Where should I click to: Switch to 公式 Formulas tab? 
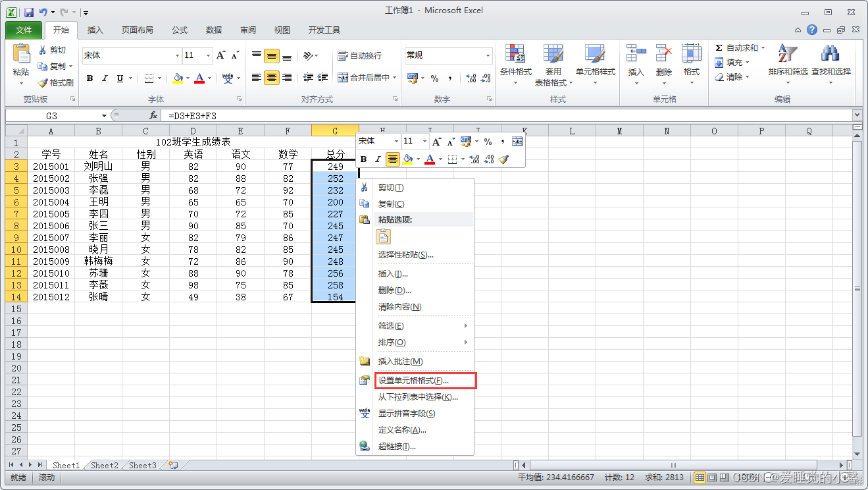[180, 30]
